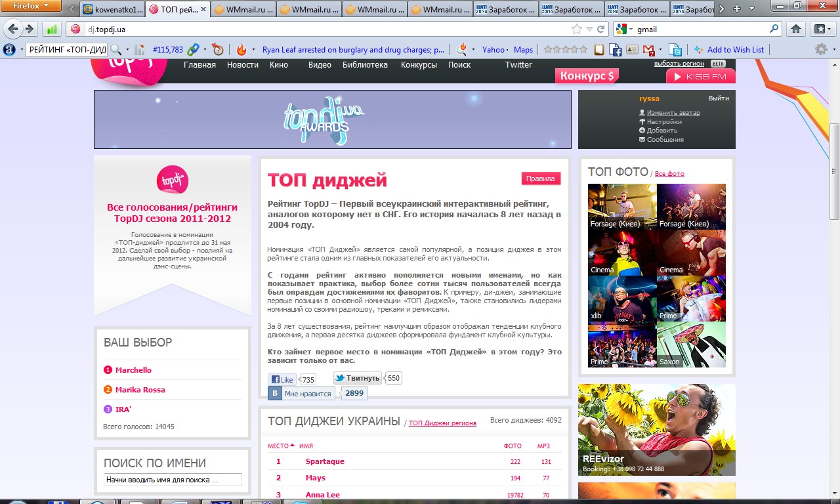The width and height of the screenshot is (840, 504).
Task: Click the Правила button
Action: pyautogui.click(x=541, y=178)
